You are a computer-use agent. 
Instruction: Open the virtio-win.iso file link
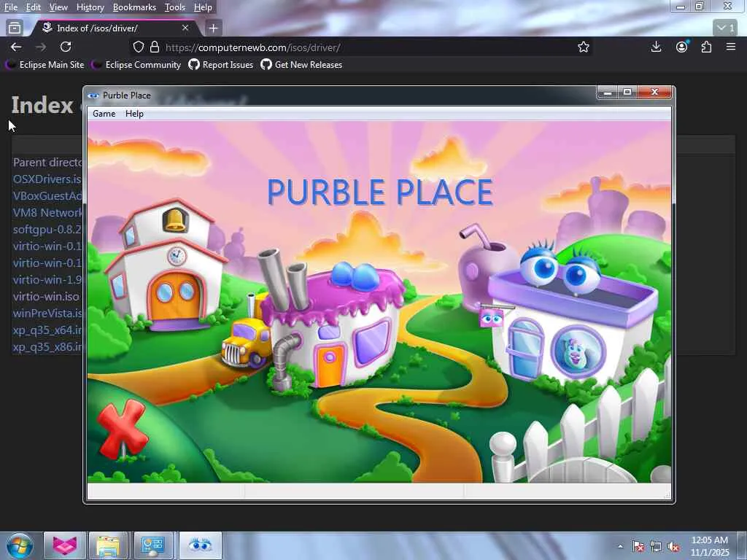pos(46,296)
